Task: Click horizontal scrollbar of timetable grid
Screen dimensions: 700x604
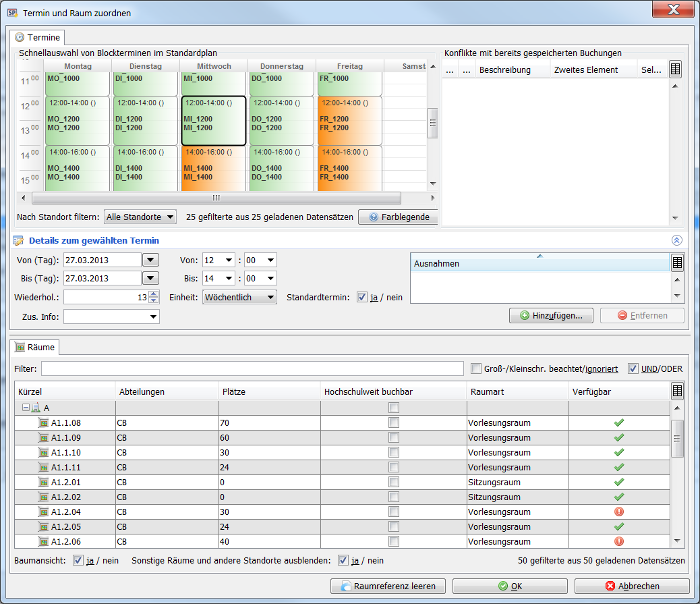Action: [x=216, y=198]
